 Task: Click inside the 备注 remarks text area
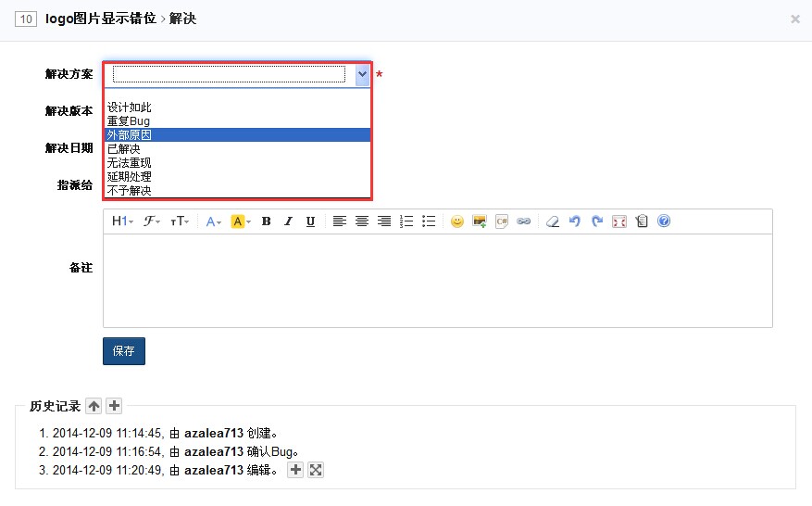pyautogui.click(x=438, y=281)
